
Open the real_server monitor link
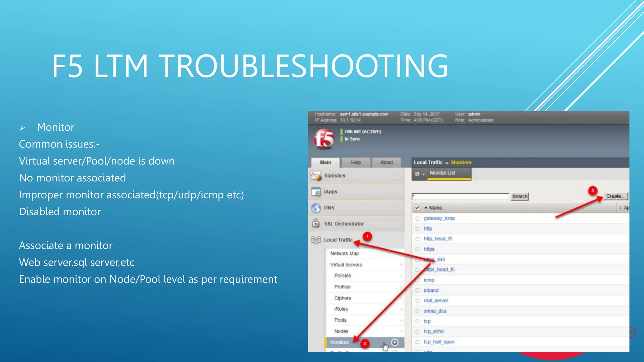(x=436, y=300)
